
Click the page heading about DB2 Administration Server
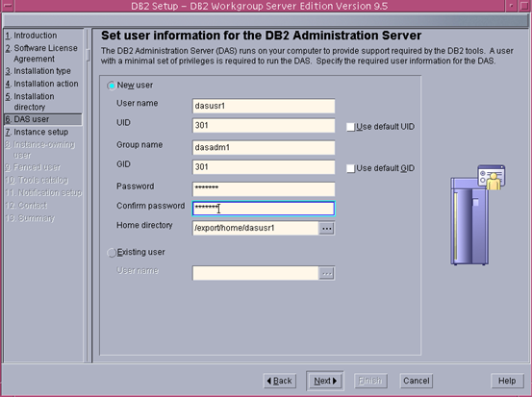point(262,36)
